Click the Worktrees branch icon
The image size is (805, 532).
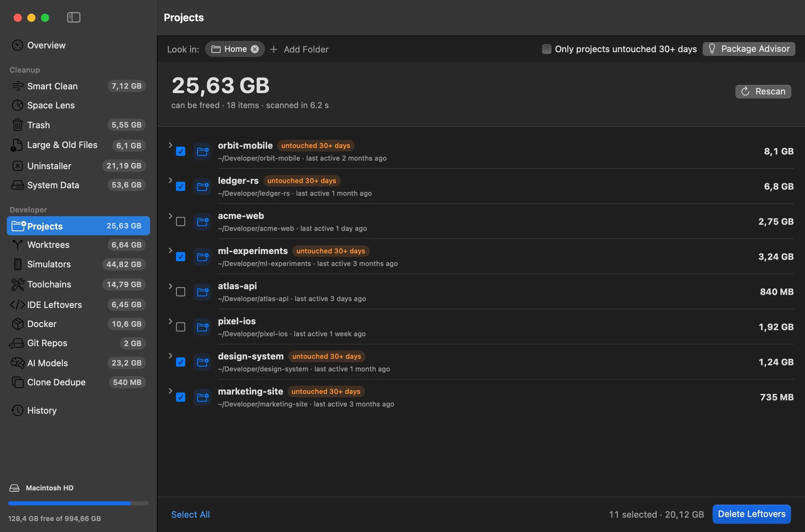coord(17,245)
